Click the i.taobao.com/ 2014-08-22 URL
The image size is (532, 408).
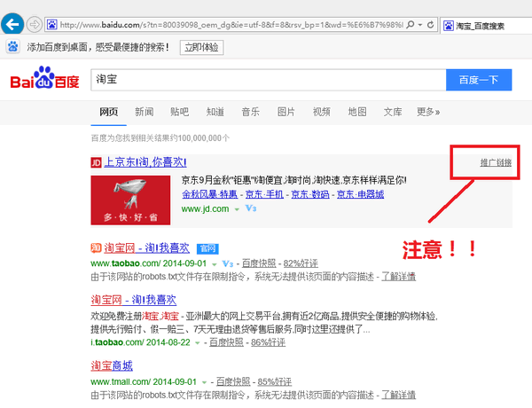[x=140, y=342]
